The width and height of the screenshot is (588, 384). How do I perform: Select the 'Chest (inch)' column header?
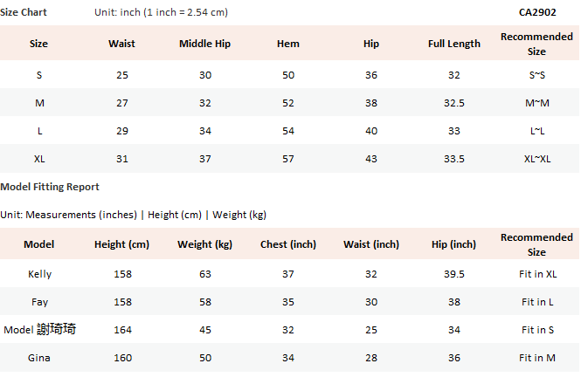tap(288, 244)
